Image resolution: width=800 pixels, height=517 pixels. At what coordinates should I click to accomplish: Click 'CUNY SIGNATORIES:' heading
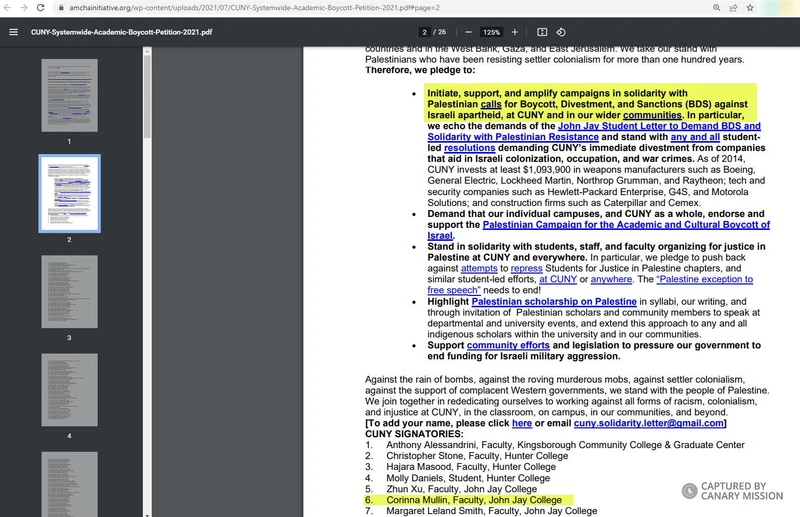pos(414,434)
